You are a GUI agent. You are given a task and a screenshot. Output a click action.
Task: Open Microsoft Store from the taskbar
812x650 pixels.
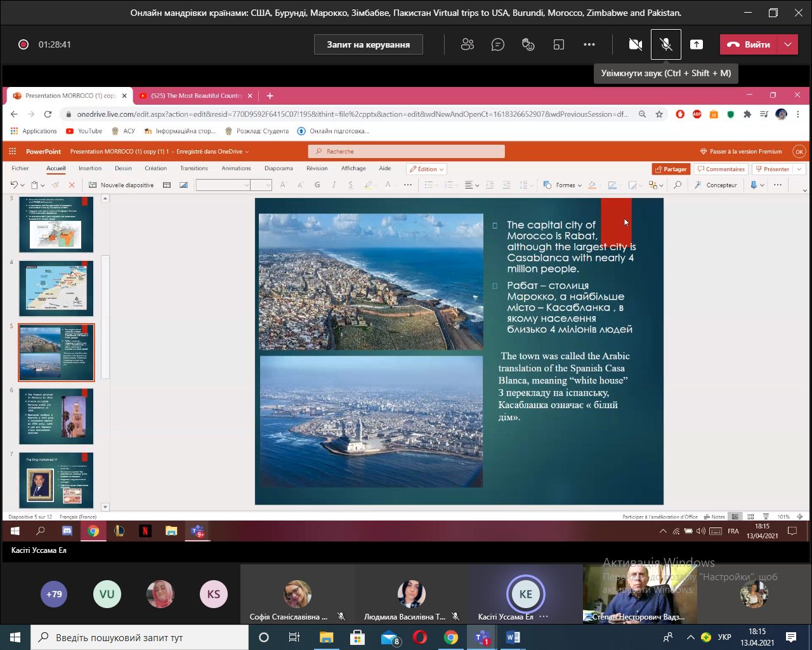tap(357, 637)
